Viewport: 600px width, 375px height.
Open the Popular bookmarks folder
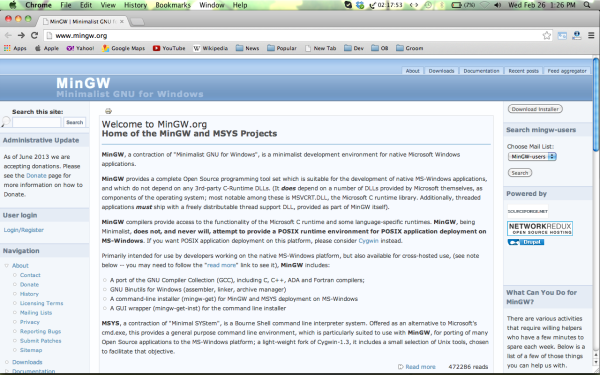[x=282, y=48]
